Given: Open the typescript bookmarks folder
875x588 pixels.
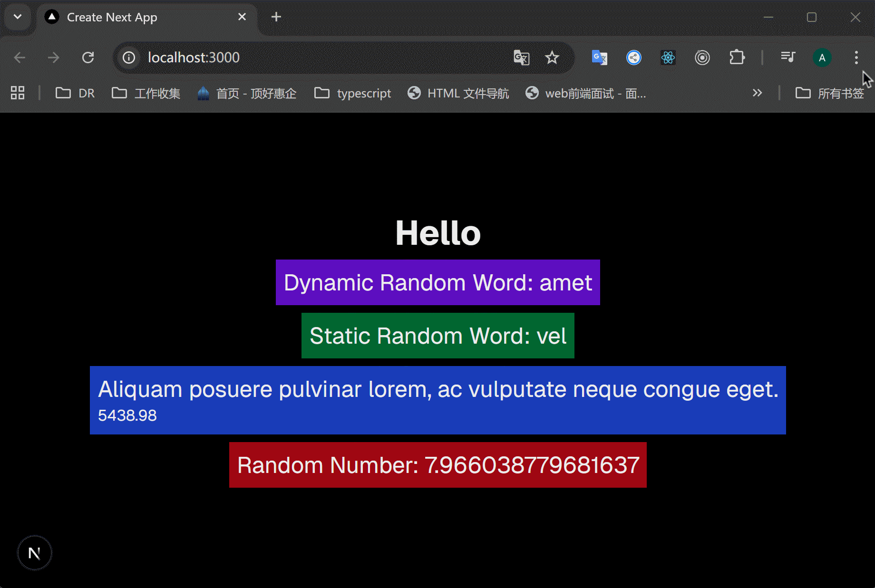Looking at the screenshot, I should pyautogui.click(x=352, y=93).
